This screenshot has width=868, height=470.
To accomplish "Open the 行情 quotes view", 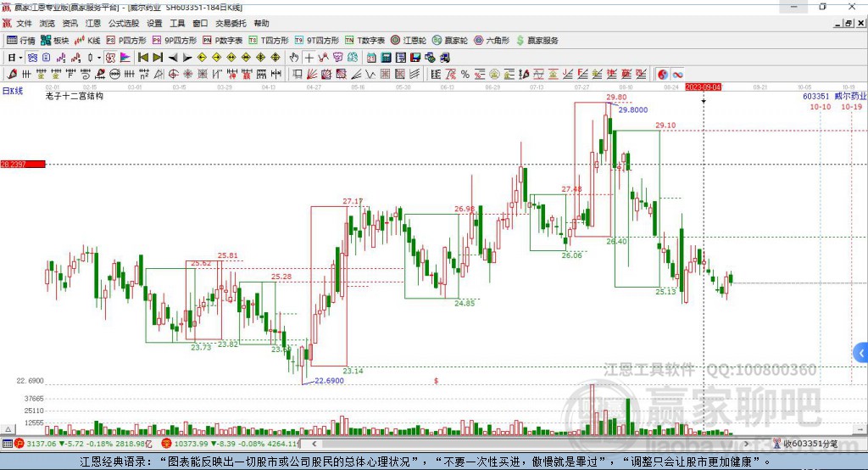I will point(21,41).
